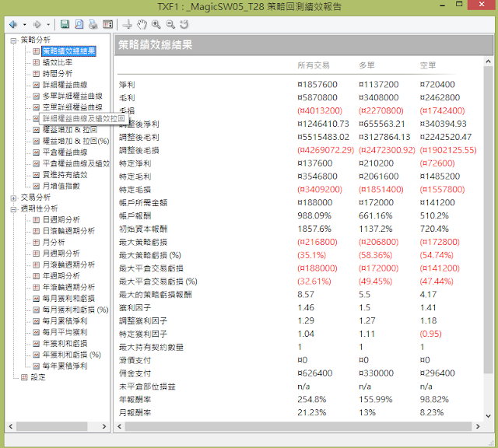This screenshot has height=448, width=498.
Task: Select 策略績效總結果 in the tree
Action: point(68,51)
